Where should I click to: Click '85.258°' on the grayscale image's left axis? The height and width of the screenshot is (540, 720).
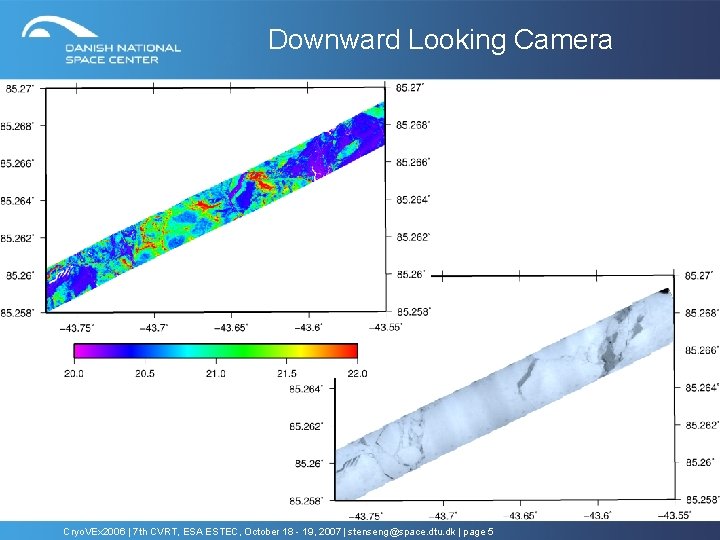[306, 501]
